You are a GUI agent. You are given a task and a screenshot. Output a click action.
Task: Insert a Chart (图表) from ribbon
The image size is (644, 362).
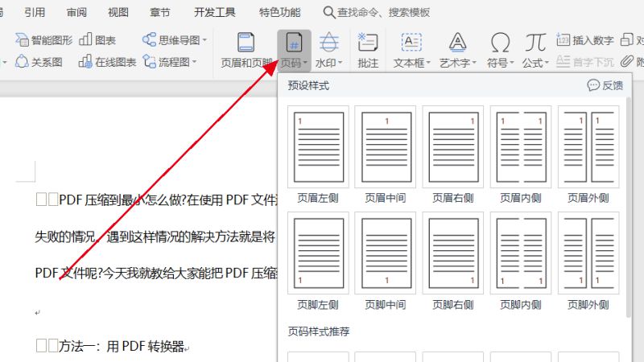click(x=97, y=39)
